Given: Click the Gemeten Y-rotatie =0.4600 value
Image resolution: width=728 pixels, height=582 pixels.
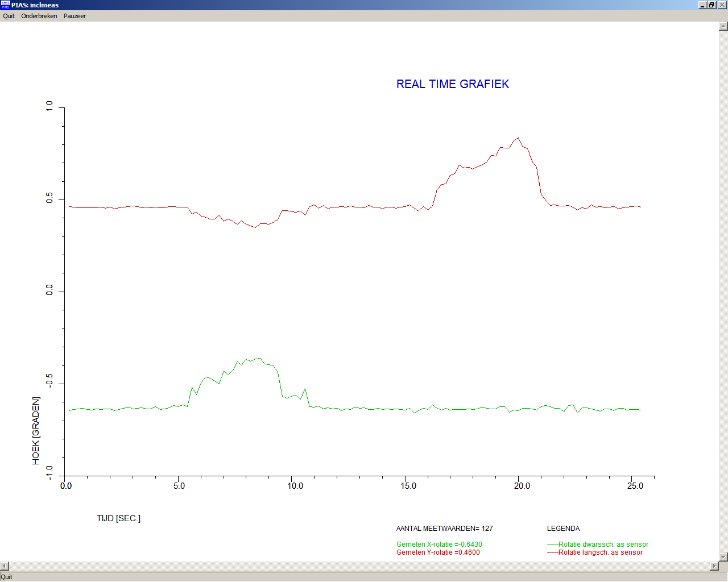Looking at the screenshot, I should (438, 552).
